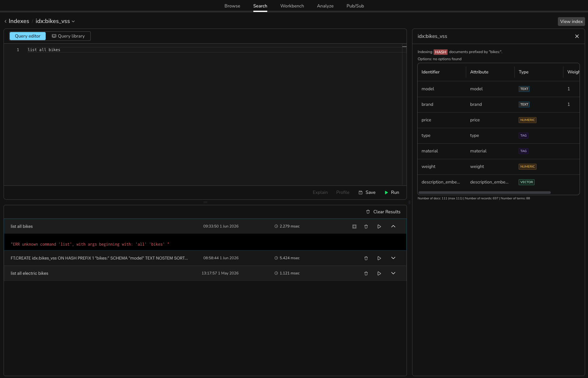Click the HASH badge in index description
588x378 pixels.
click(x=441, y=52)
